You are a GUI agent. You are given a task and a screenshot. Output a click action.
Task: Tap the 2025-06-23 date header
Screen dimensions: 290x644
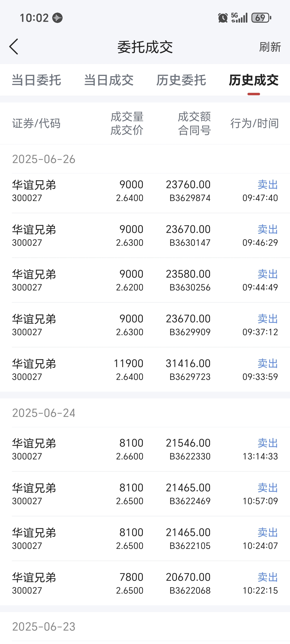click(x=44, y=627)
